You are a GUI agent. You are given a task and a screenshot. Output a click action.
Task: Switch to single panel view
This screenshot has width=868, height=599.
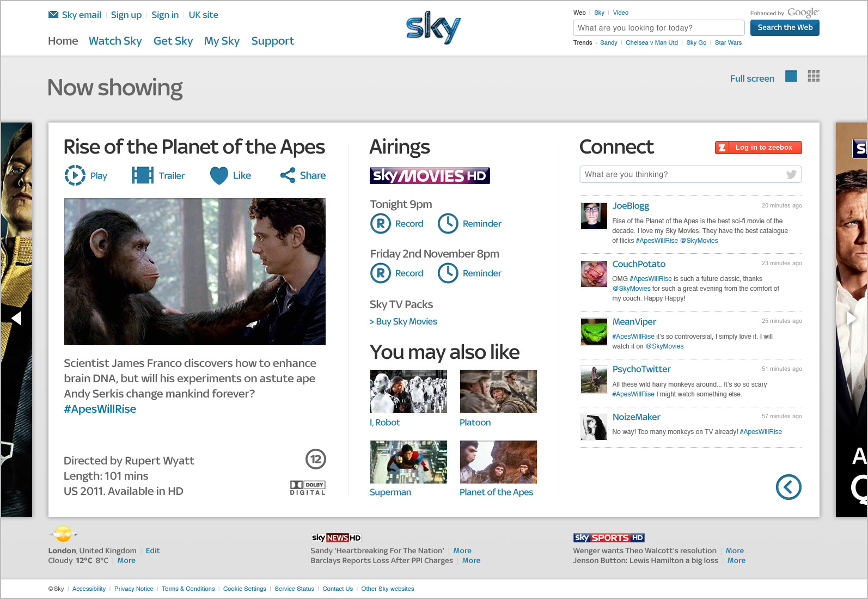[791, 76]
